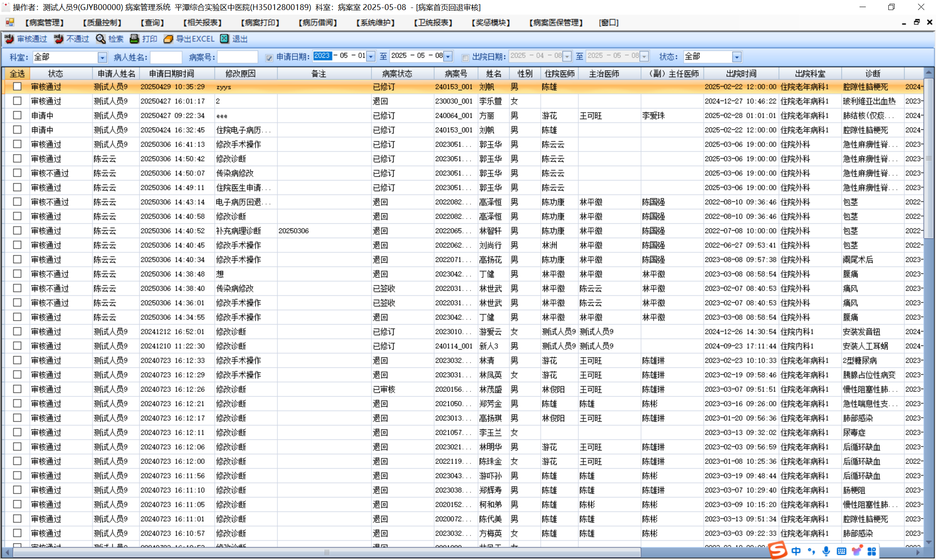
Task: Click the 打印 printer icon
Action: pyautogui.click(x=135, y=39)
